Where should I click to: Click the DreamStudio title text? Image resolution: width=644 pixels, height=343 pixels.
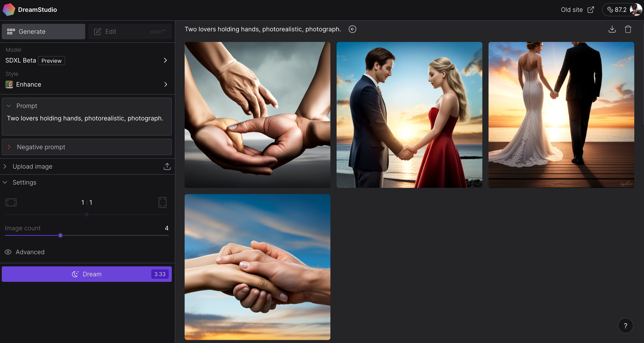tap(37, 10)
